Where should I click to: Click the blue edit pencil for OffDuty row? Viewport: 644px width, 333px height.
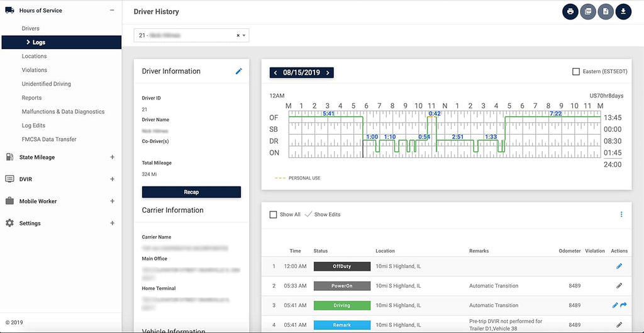tap(619, 266)
